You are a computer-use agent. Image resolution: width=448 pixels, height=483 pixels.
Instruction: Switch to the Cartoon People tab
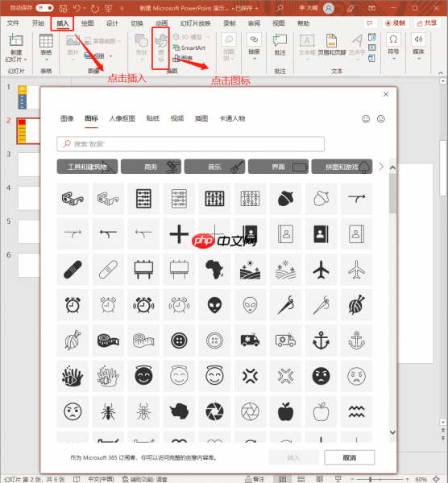pyautogui.click(x=232, y=118)
